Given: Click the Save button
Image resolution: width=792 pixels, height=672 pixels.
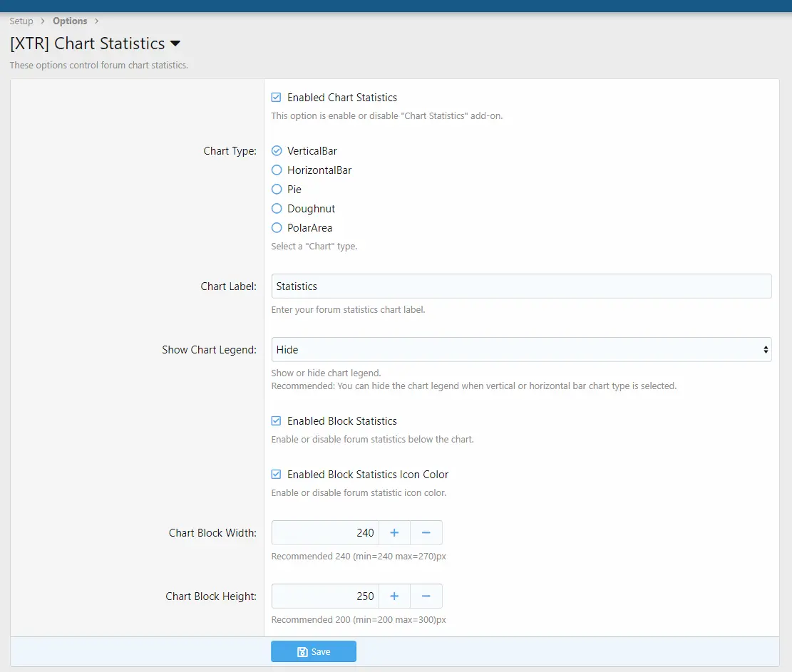Looking at the screenshot, I should pyautogui.click(x=313, y=651).
